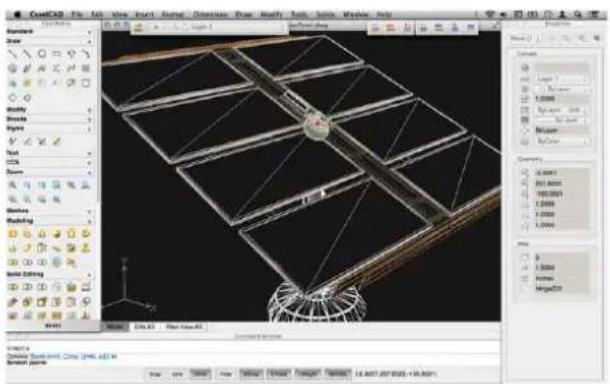This screenshot has height=384, width=610.
Task: Toggle Snap in the status bar
Action: tap(155, 374)
